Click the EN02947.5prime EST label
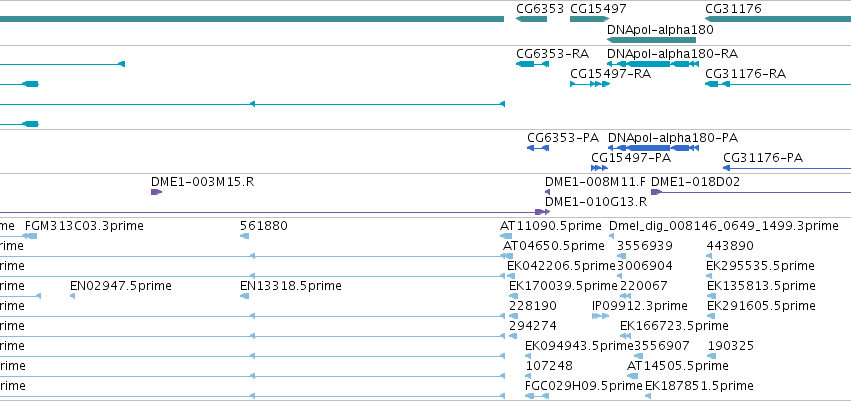Viewport: 851px width, 401px height. click(120, 286)
